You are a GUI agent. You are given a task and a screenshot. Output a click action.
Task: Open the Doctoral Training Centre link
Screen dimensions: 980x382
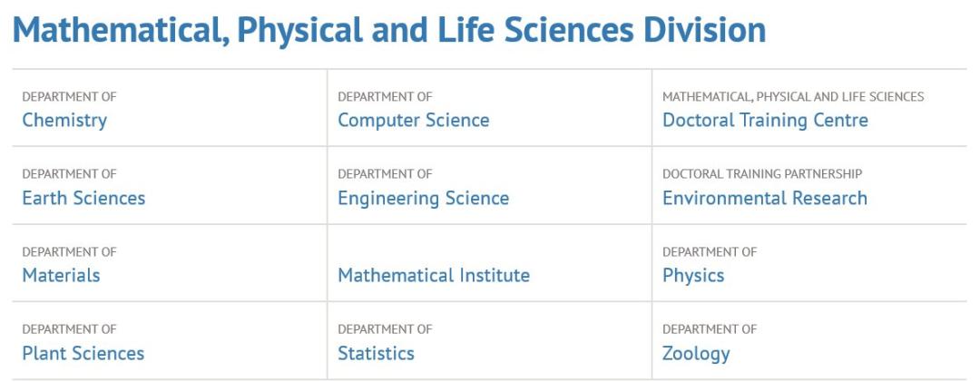tap(765, 120)
